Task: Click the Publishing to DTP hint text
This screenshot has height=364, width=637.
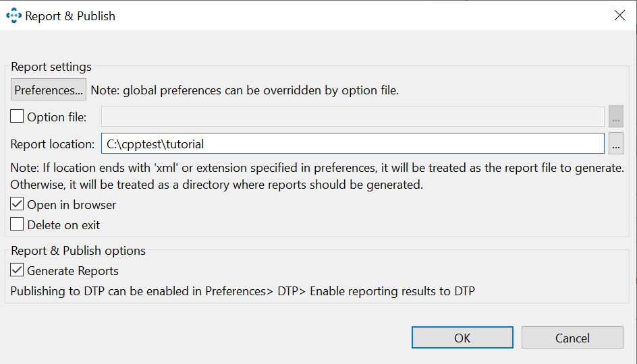Action: tap(242, 291)
